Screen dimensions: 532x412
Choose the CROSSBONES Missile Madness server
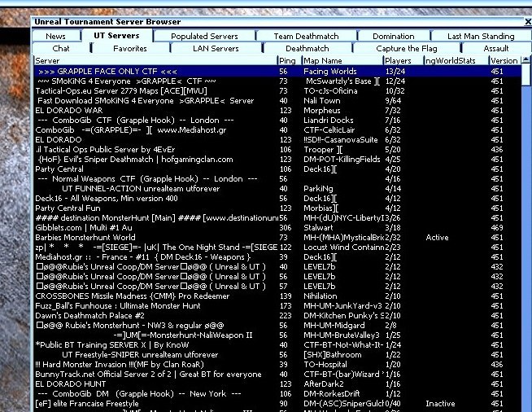[x=155, y=296]
